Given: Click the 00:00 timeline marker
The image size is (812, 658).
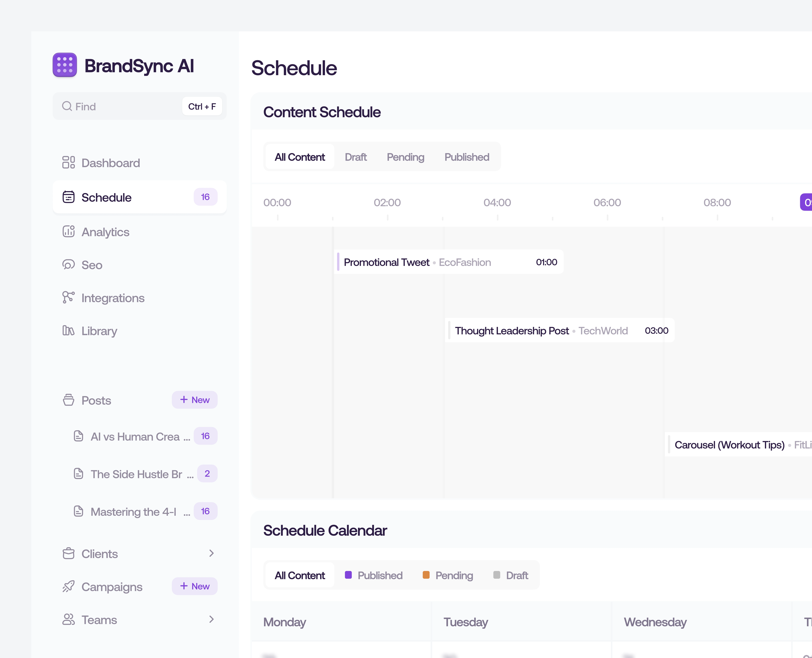Looking at the screenshot, I should [x=277, y=203].
